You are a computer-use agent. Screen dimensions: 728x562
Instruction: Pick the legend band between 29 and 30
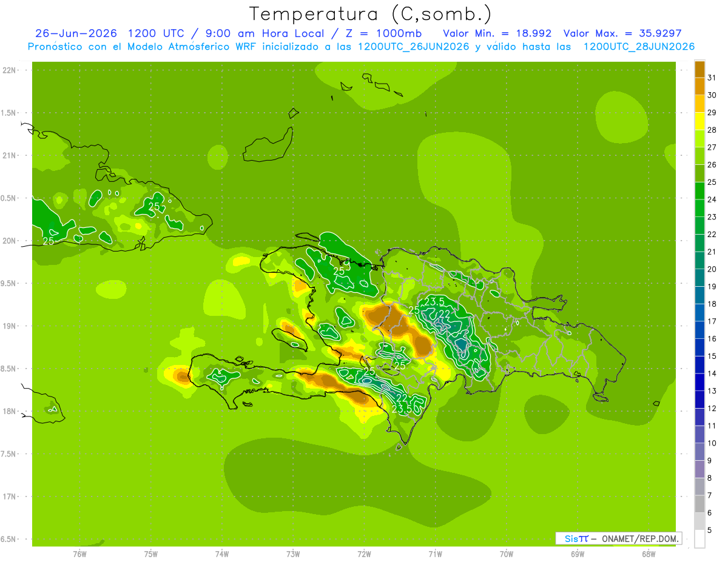(699, 104)
